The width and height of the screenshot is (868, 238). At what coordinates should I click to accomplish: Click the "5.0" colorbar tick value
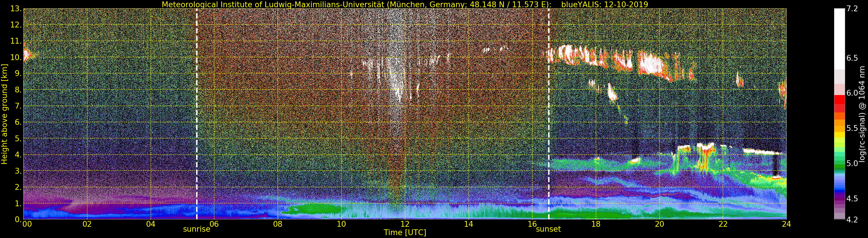(x=852, y=163)
